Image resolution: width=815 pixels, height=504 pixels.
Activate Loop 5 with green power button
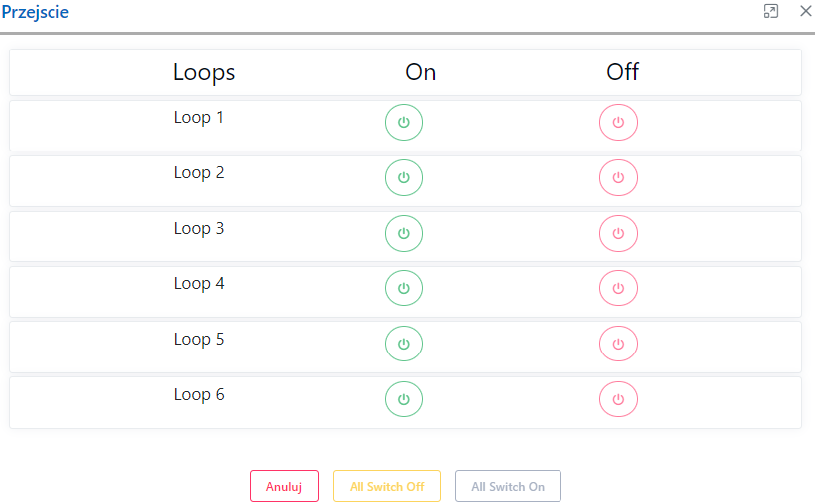[x=403, y=345]
